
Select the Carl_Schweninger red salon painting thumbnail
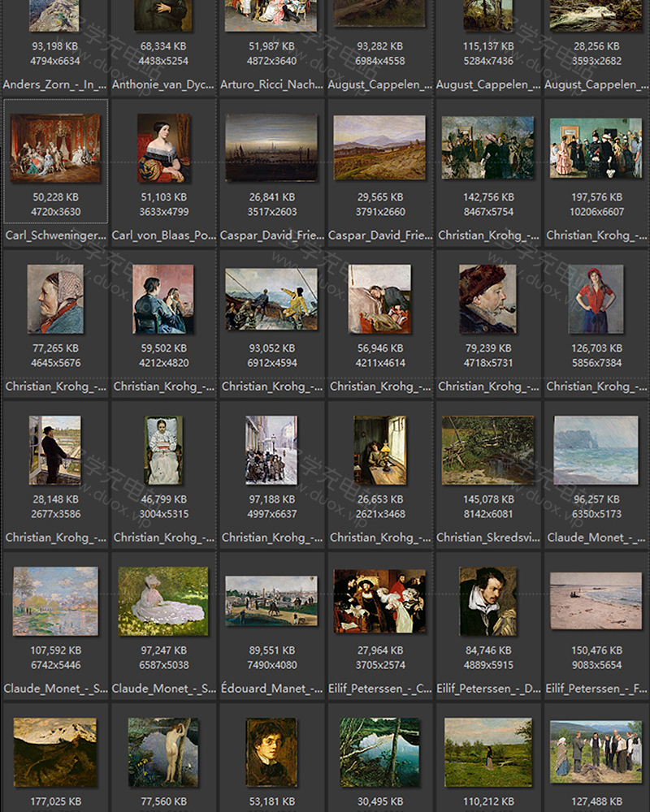pos(55,148)
